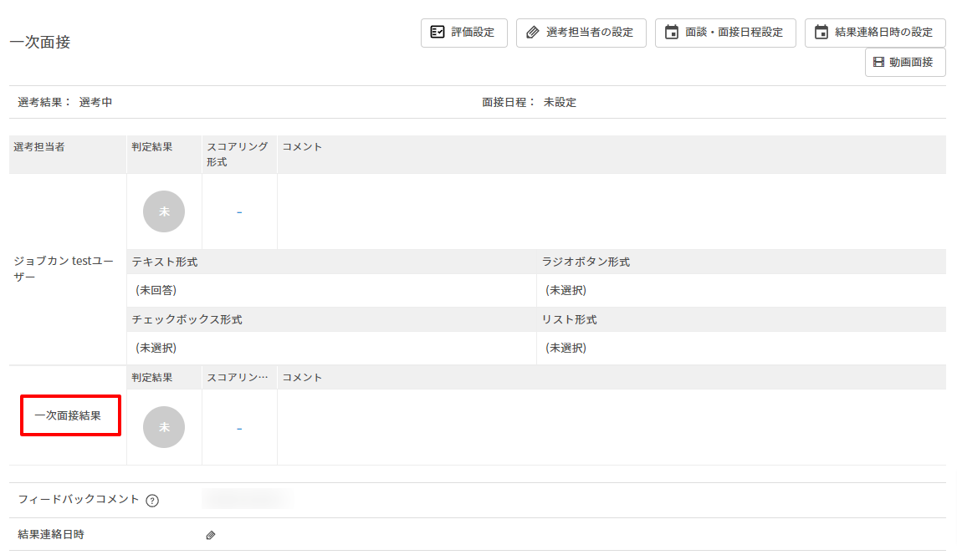Click the 面接日程 未設定 value
957x560 pixels.
click(x=560, y=103)
